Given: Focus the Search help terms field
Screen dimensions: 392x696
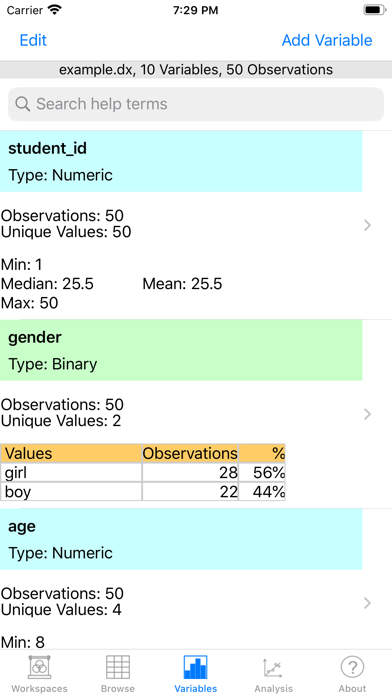Looking at the screenshot, I should [196, 104].
